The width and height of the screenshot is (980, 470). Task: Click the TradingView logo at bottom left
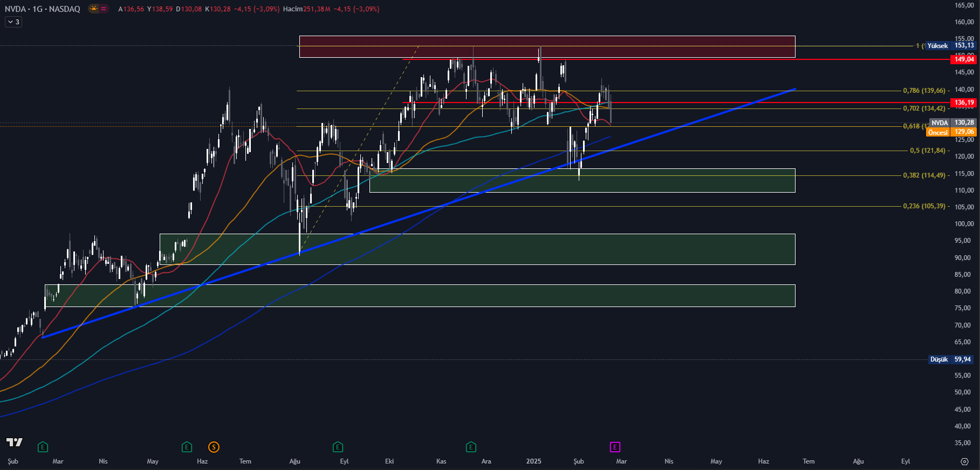[x=15, y=442]
